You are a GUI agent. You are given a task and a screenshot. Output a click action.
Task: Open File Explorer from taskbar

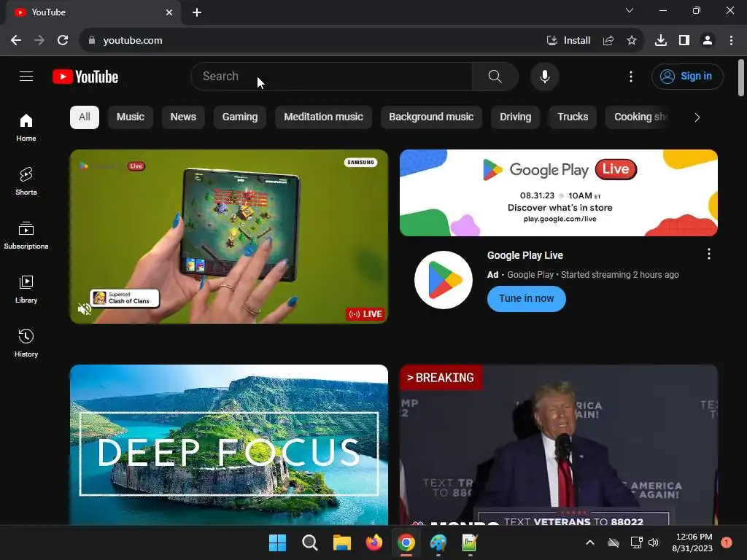tap(341, 542)
